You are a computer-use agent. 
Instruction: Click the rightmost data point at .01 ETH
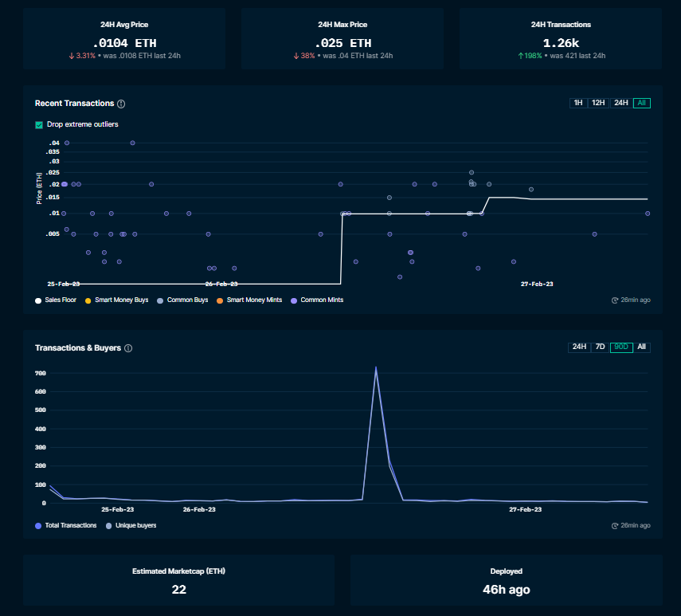pos(647,214)
